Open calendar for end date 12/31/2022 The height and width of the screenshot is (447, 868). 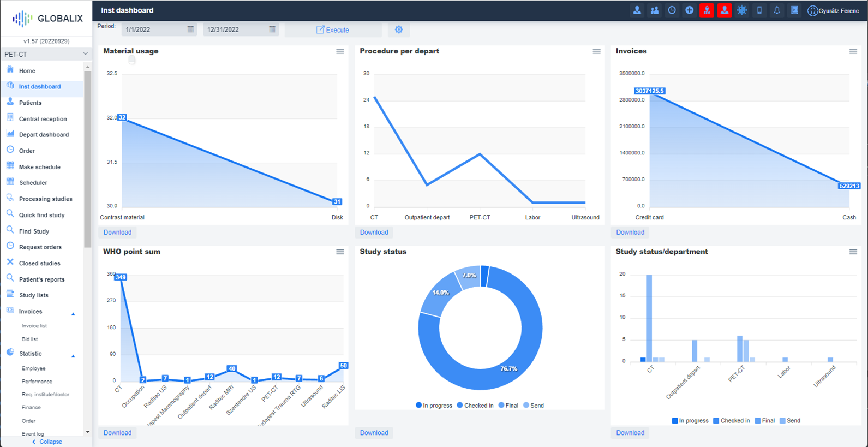pos(272,29)
